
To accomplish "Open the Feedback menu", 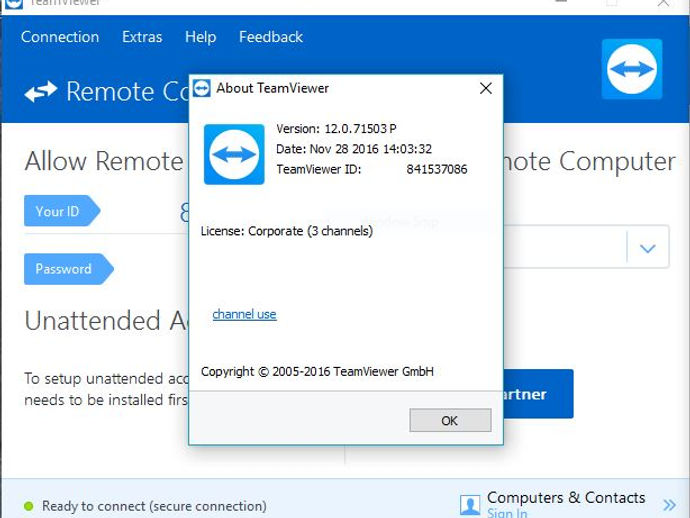I will coord(271,37).
